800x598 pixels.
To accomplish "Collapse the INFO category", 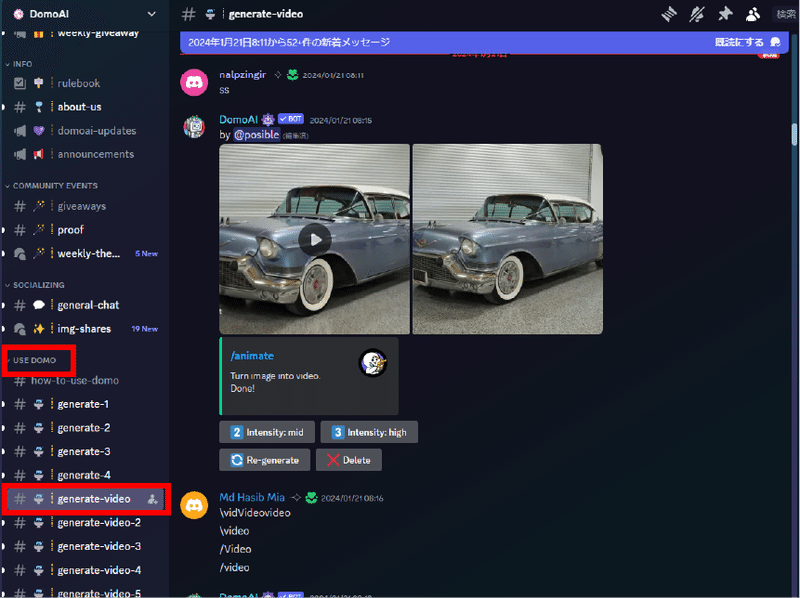I will pos(19,64).
